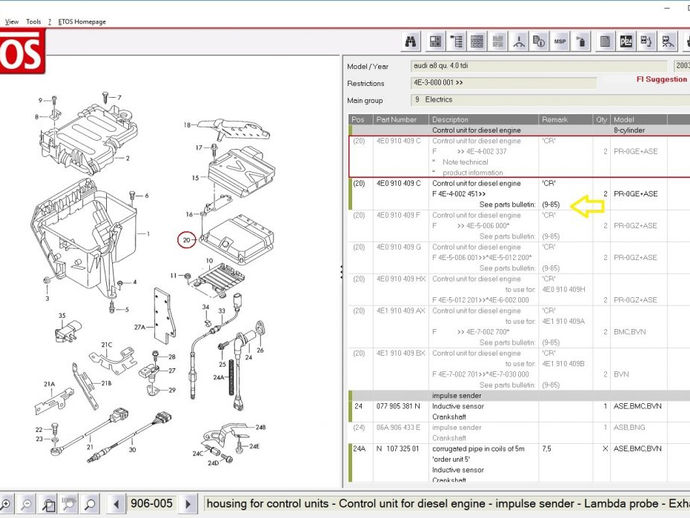
Task: Select part 4E0 910 409 F row
Action: coord(519,226)
